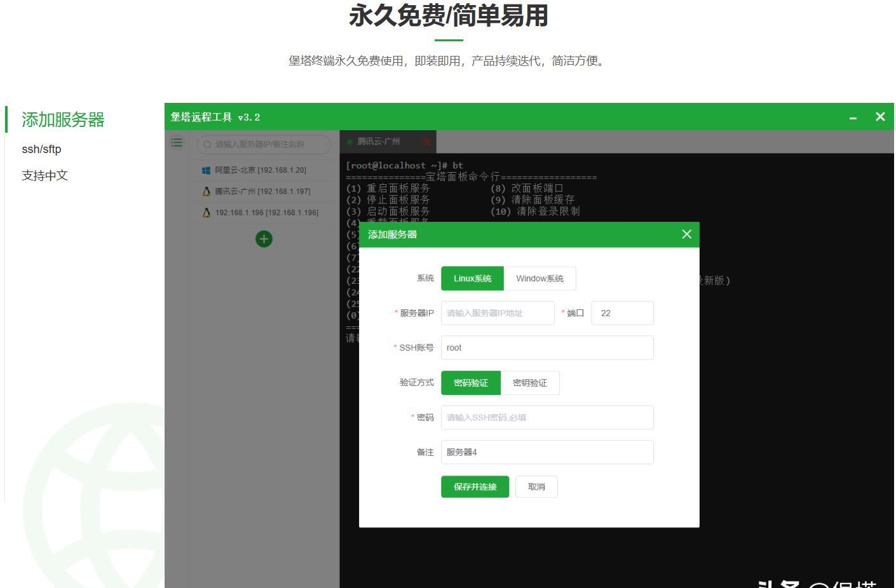Click the Windows icon beside 阿里云-北京
The width and height of the screenshot is (896, 588).
click(206, 170)
